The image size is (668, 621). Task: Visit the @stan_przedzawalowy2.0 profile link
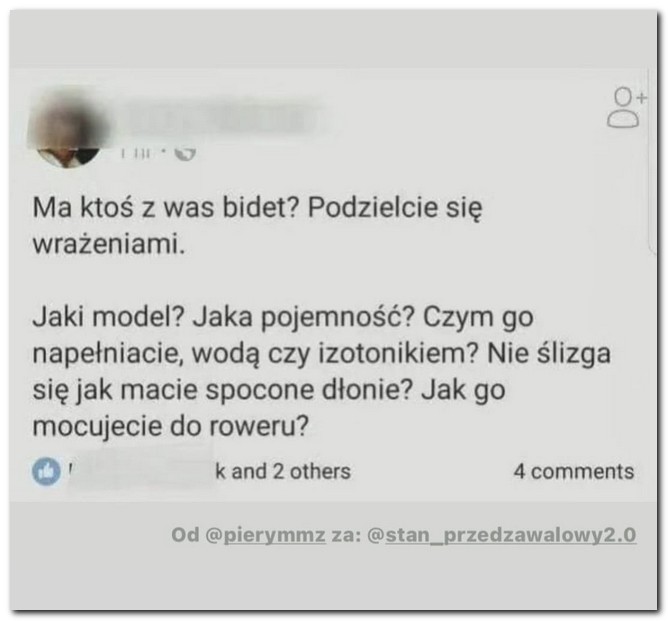tap(501, 535)
